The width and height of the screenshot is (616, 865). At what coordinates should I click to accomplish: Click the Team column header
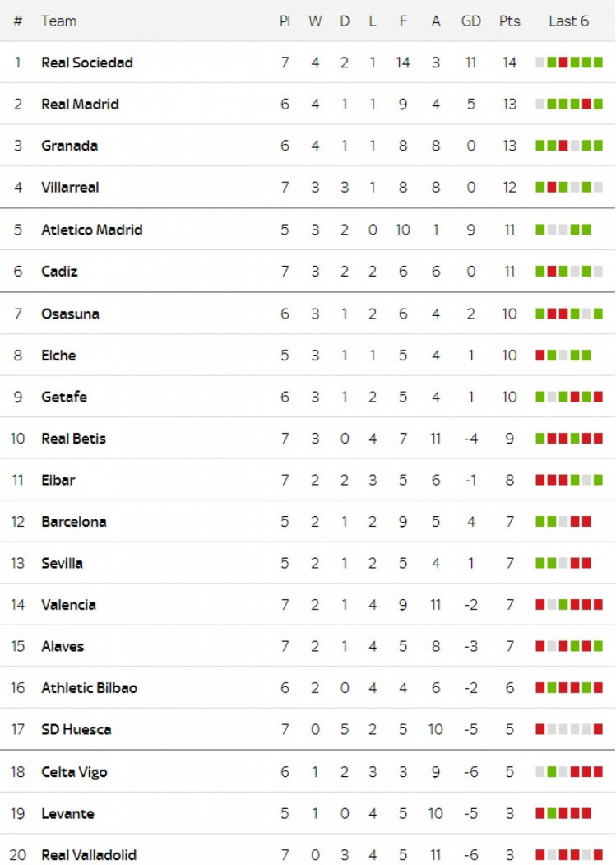pyautogui.click(x=58, y=21)
